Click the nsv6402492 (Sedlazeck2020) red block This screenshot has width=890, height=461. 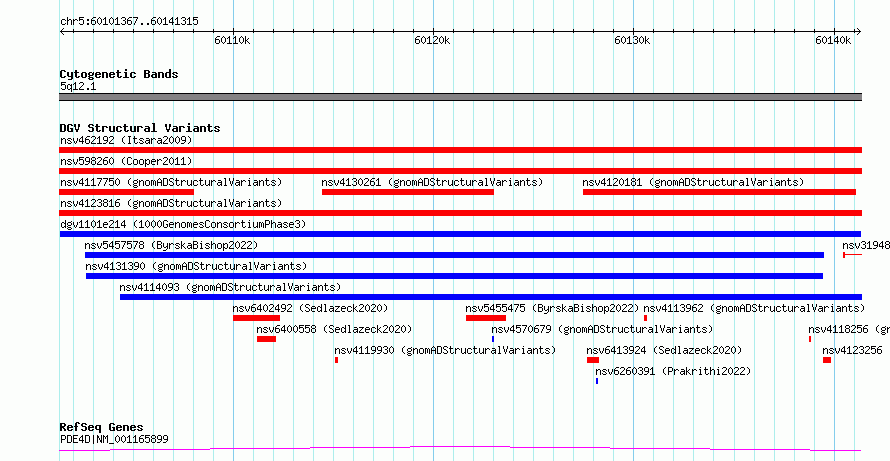(x=257, y=318)
